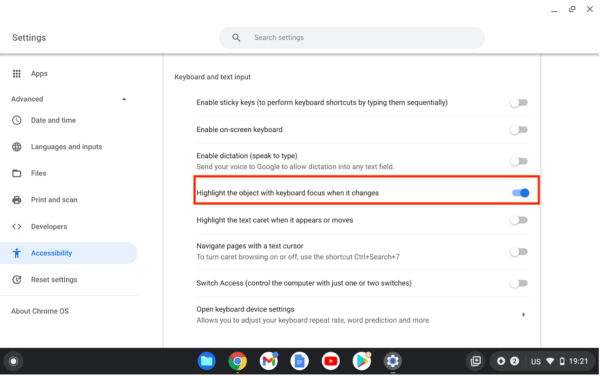Click the Settings title text
This screenshot has height=376, width=600.
tap(29, 37)
